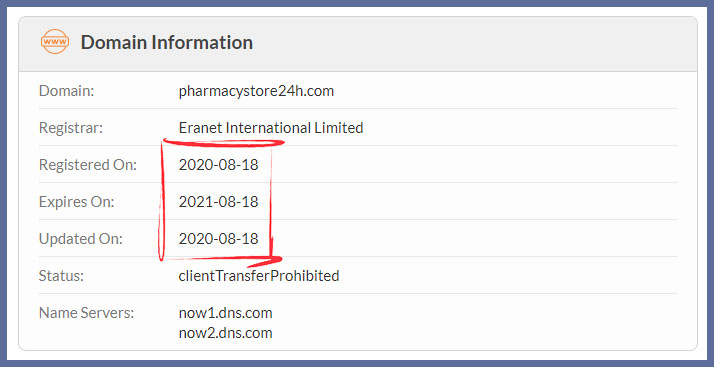Click the Expires On: label

pos(76,202)
